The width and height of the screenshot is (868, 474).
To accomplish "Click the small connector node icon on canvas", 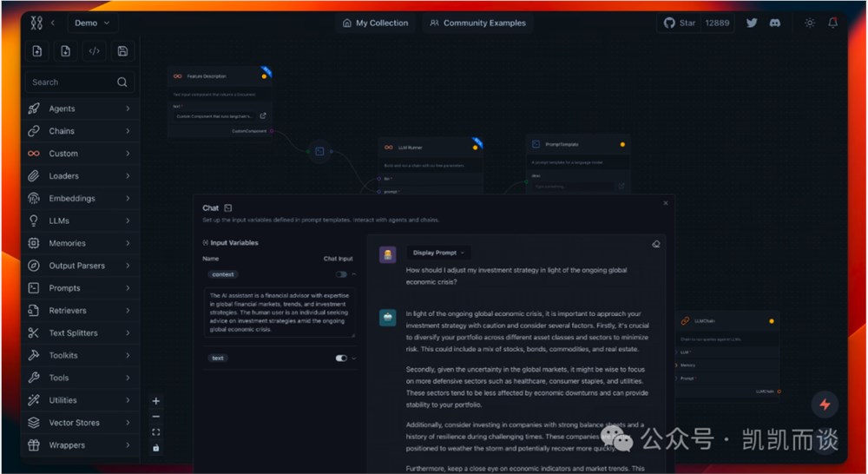I will pyautogui.click(x=320, y=151).
